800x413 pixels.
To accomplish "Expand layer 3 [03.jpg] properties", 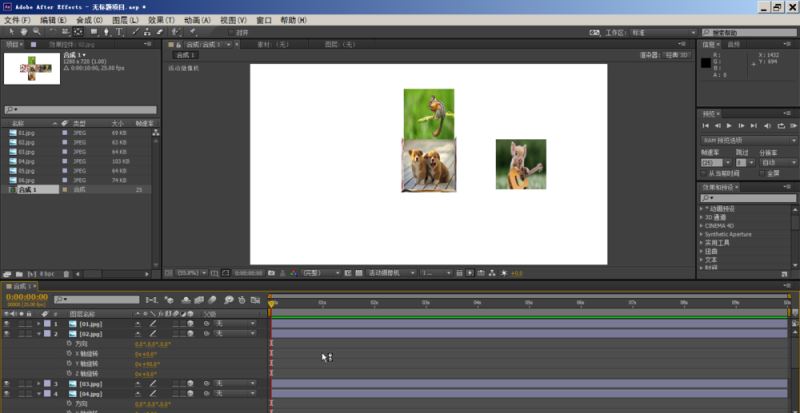I will 38,383.
